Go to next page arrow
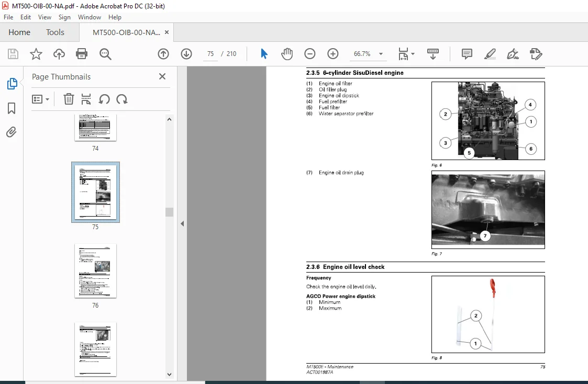The height and width of the screenshot is (384, 588). 186,54
